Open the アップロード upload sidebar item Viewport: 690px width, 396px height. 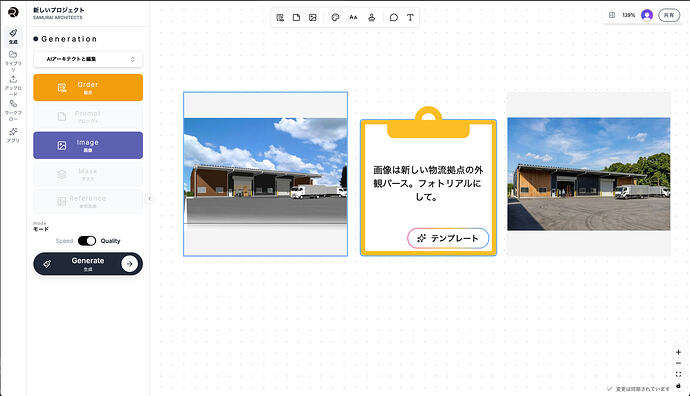[x=13, y=85]
